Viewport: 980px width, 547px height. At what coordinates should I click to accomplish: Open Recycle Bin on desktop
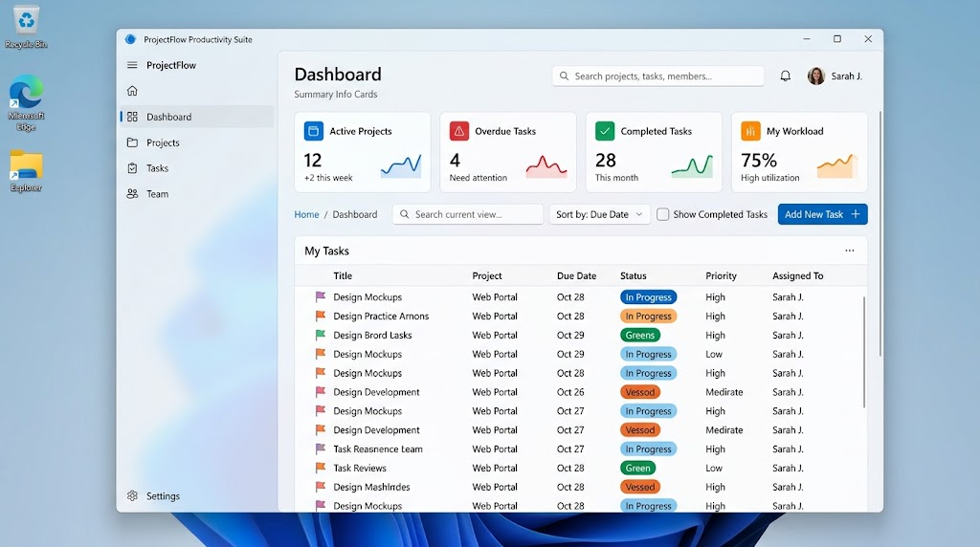click(26, 28)
